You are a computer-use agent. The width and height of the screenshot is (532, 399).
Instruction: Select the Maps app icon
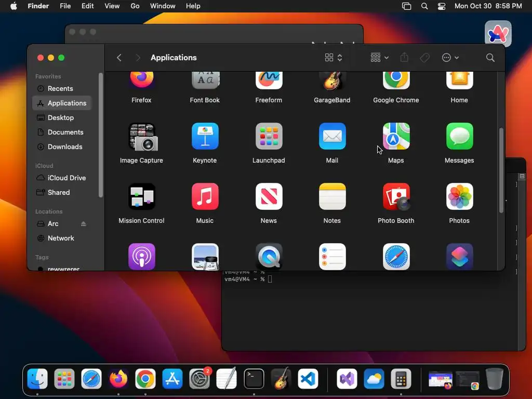click(x=396, y=136)
